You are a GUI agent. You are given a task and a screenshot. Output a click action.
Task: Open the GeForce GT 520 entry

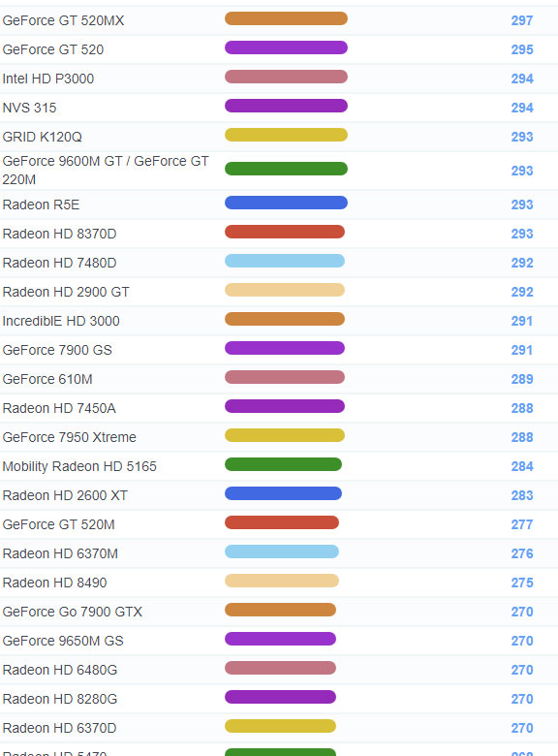pyautogui.click(x=53, y=49)
